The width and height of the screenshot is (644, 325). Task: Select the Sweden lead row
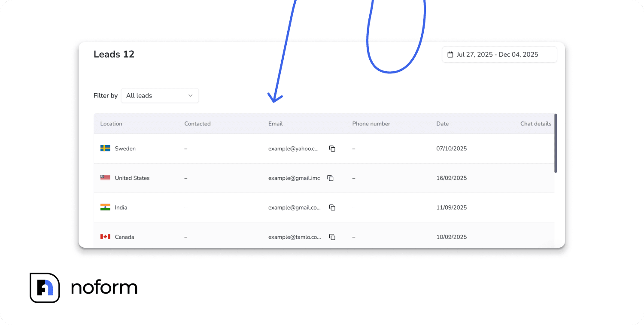pos(258,148)
